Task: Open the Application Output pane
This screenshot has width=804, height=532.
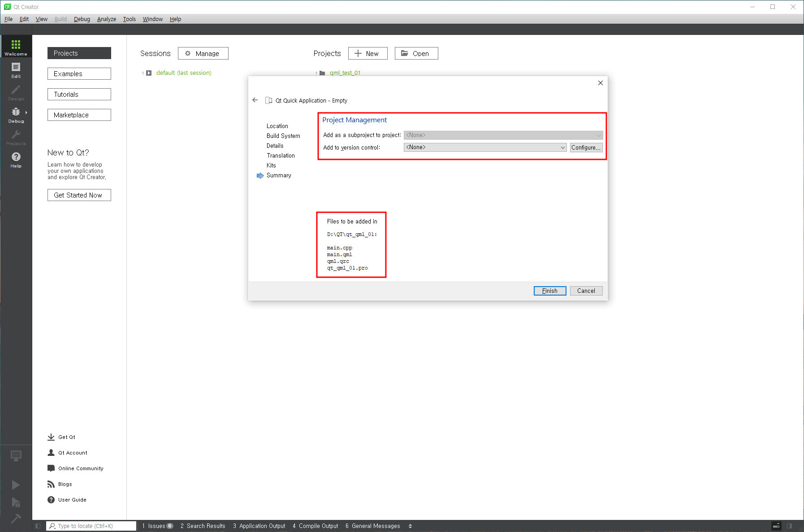Action: click(259, 526)
